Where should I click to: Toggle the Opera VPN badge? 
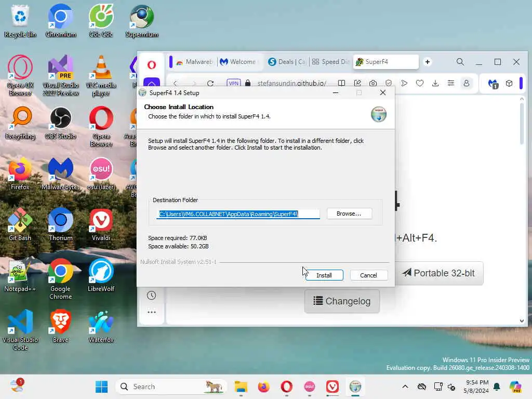click(x=233, y=83)
